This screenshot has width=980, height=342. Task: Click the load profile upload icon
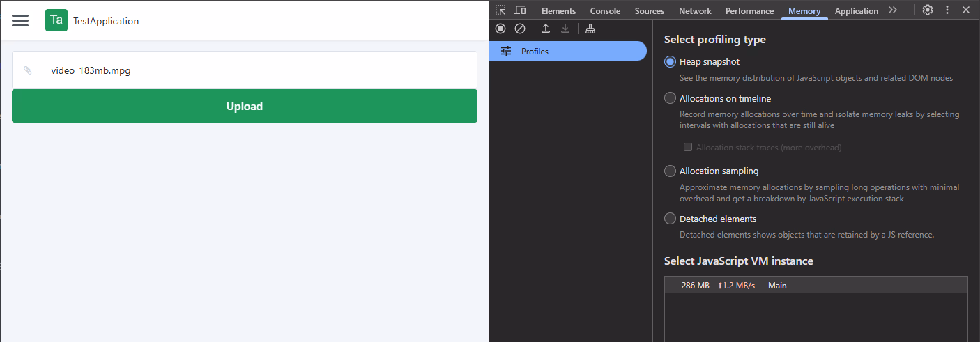(546, 29)
